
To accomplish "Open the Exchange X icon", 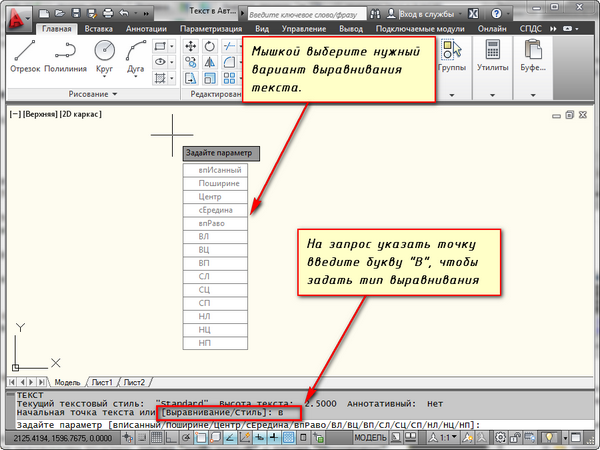I will click(x=473, y=14).
